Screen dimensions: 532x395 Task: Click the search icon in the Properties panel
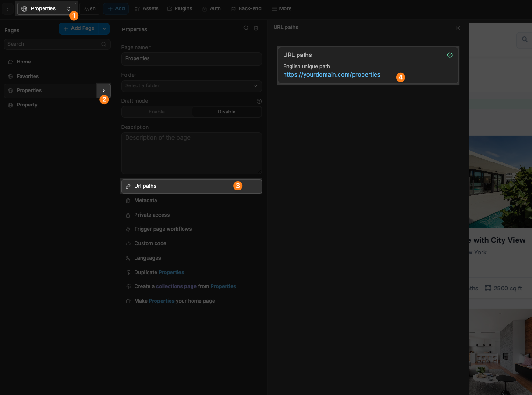[x=246, y=28]
